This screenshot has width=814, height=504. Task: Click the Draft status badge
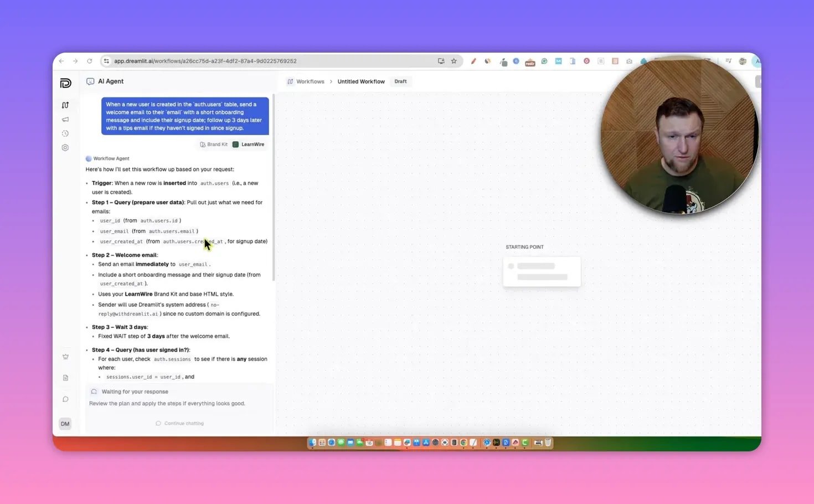pyautogui.click(x=400, y=81)
